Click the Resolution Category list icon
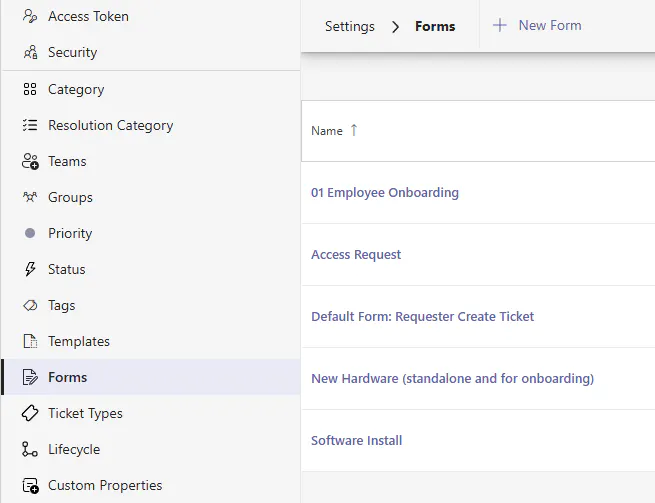Viewport: 655px width, 503px height. (30, 125)
